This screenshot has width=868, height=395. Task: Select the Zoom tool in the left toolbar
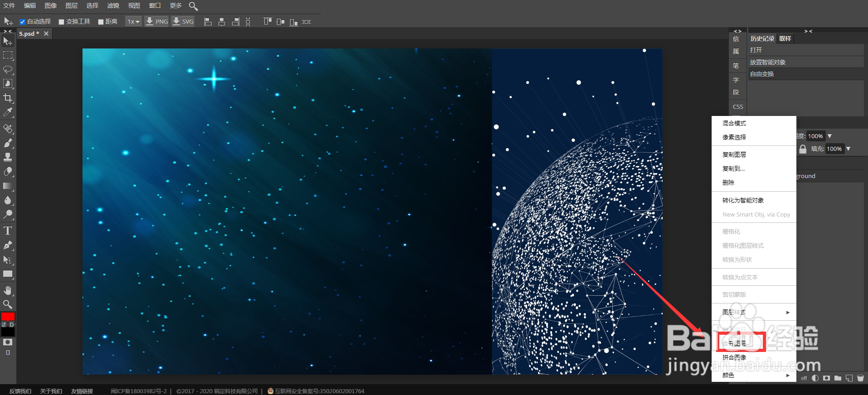click(8, 304)
